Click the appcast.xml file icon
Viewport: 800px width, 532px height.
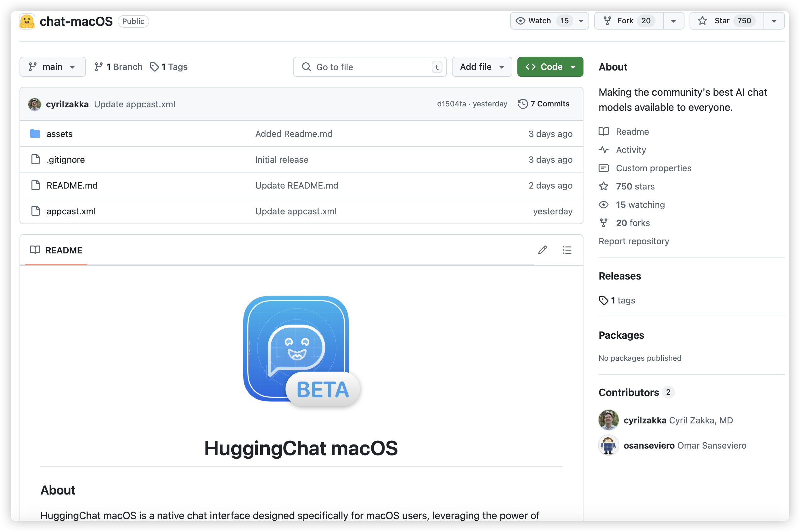(x=35, y=211)
